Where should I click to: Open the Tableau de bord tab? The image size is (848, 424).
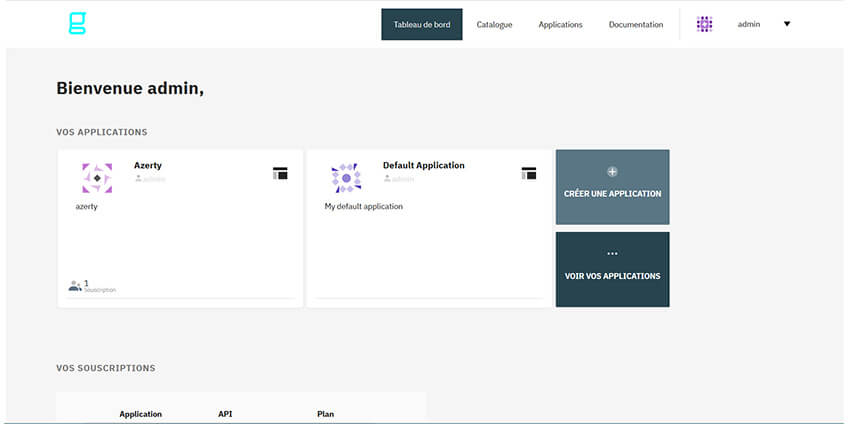point(422,24)
